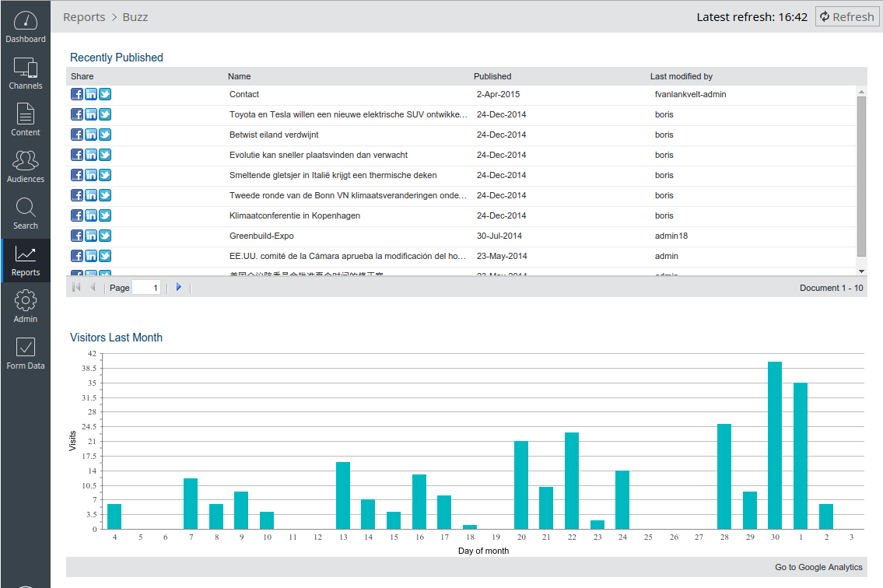The image size is (883, 588).
Task: Click the Reports breadcrumb
Action: [84, 17]
